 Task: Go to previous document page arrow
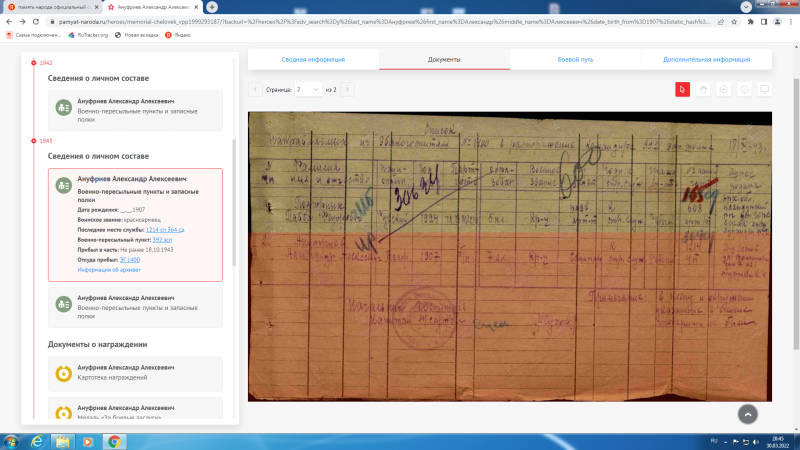coord(255,89)
